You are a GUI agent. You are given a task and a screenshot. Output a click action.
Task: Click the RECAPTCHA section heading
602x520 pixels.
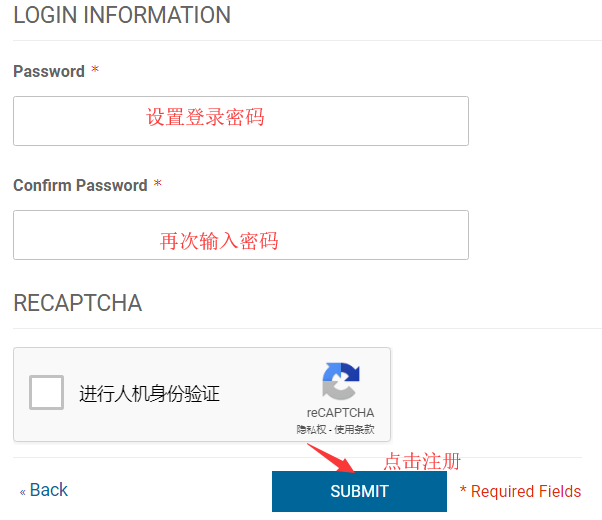(x=78, y=303)
